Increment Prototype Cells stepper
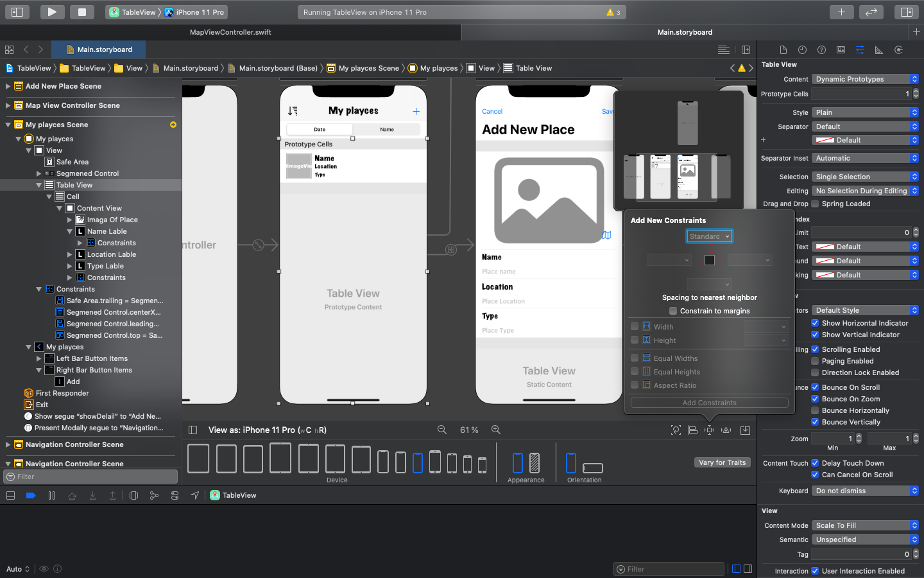This screenshot has width=924, height=578. (916, 91)
